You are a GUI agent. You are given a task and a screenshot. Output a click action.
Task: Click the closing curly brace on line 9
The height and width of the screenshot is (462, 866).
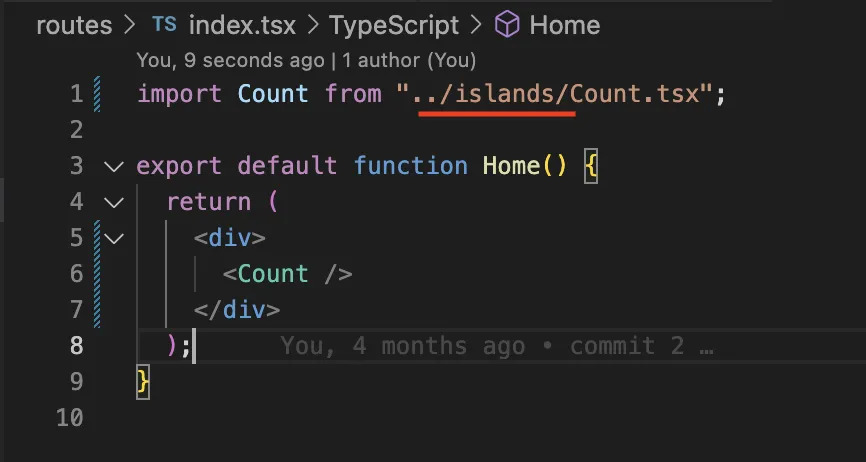[x=143, y=382]
